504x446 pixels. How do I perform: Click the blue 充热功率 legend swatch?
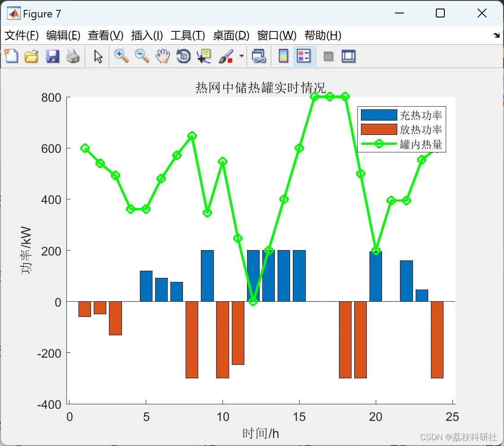[378, 115]
